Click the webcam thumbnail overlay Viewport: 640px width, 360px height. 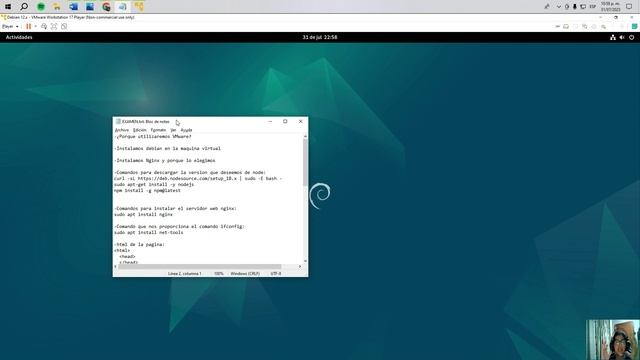pos(613,340)
